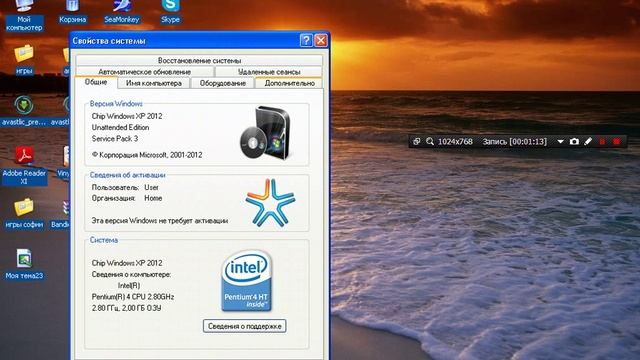Open the recording bar dropdown arrow
Viewport: 640px width, 360px height.
[x=560, y=142]
